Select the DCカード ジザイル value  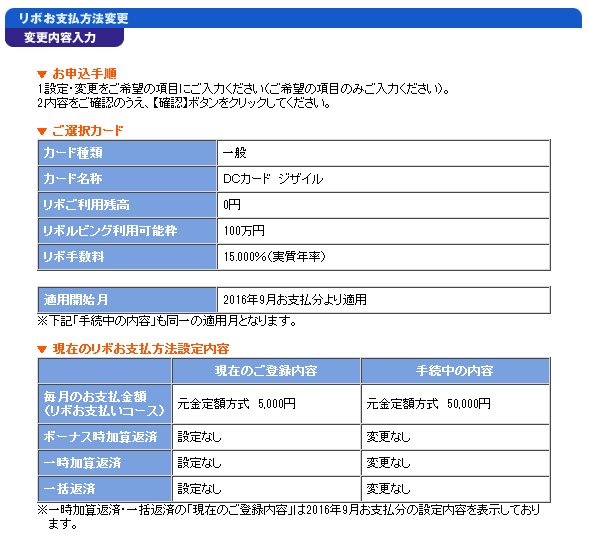pos(273,179)
